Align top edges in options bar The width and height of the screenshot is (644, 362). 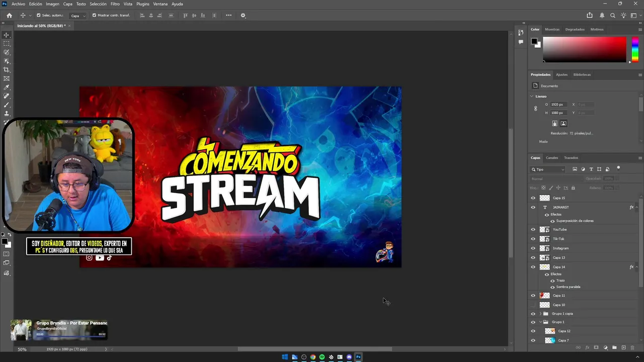[x=185, y=16]
